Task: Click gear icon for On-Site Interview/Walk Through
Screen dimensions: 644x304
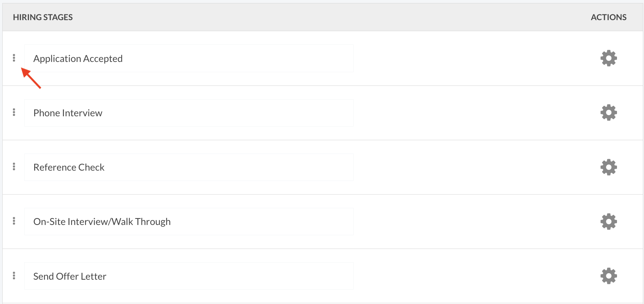Action: 609,222
